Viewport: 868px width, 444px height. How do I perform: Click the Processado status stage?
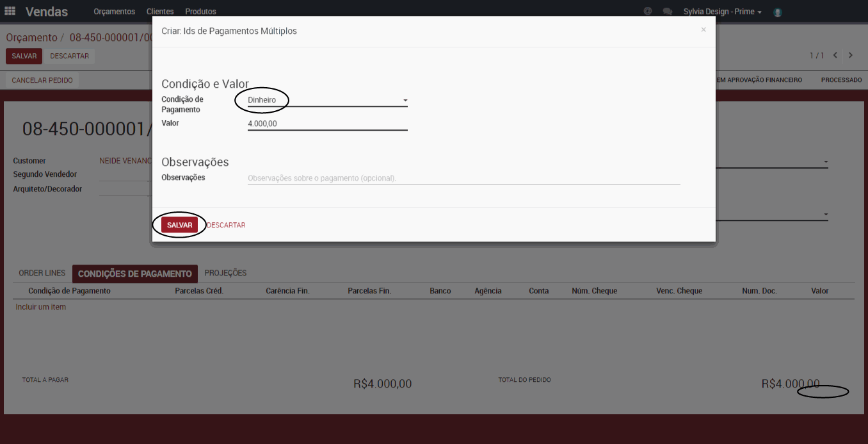pyautogui.click(x=841, y=80)
